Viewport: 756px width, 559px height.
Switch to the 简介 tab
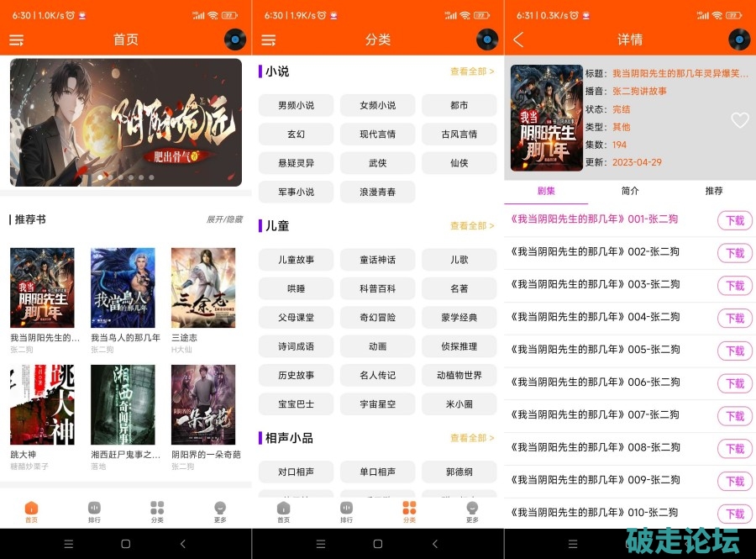[630, 191]
